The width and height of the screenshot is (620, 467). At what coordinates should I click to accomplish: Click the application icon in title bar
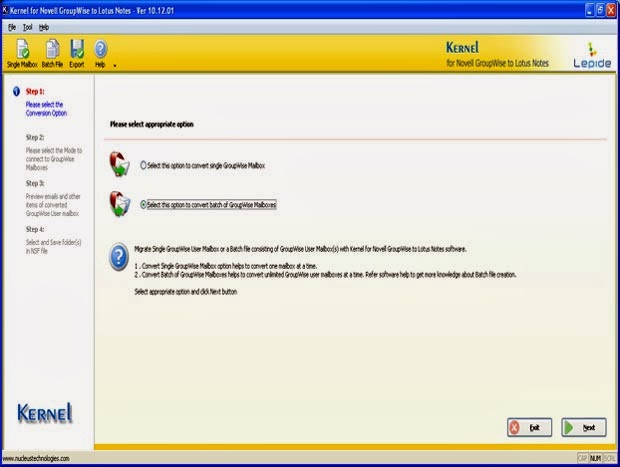pyautogui.click(x=5, y=9)
